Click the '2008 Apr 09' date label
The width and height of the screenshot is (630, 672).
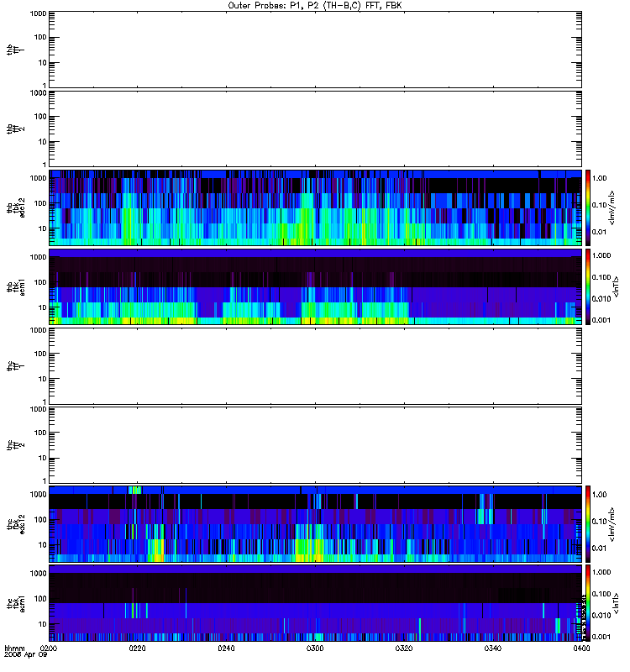point(25,655)
